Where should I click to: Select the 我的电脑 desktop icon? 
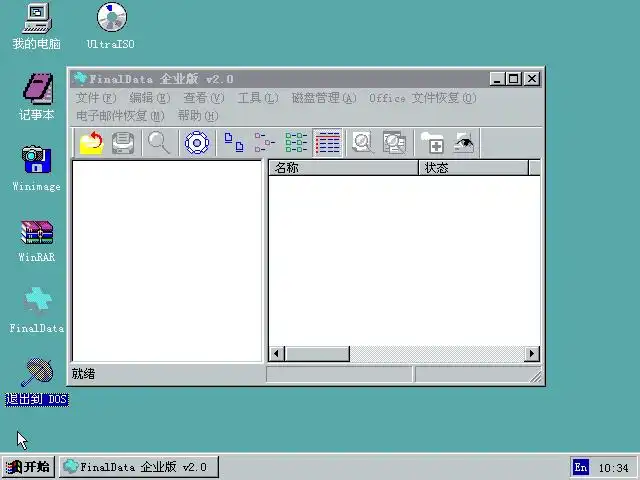(36, 27)
